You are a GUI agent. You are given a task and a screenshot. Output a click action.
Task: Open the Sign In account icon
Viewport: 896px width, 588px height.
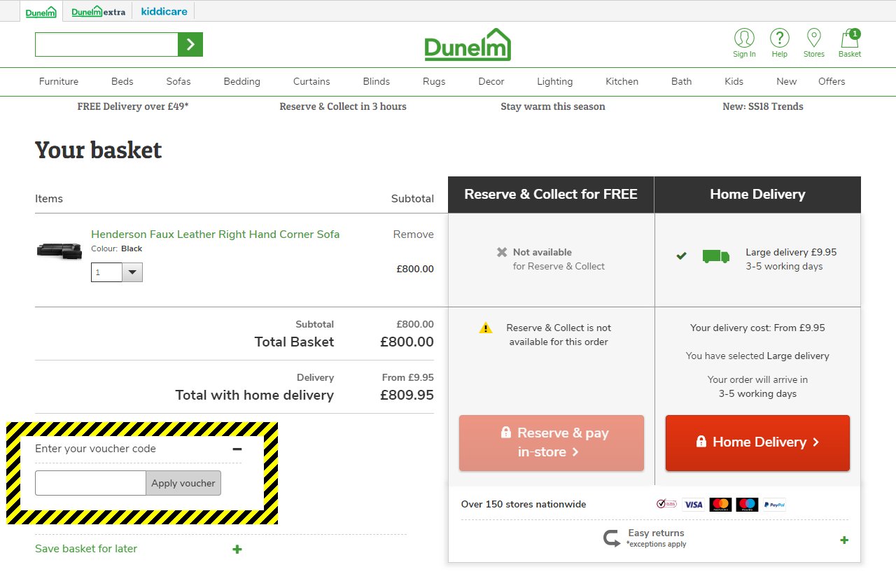pos(744,43)
